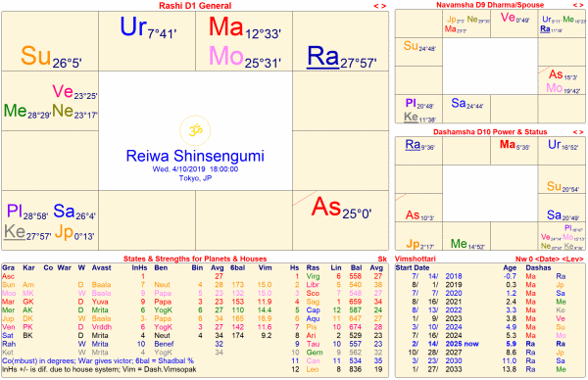Switch Navamsha D9 chart using arrows
Viewport: 588px width, 380px height.
(x=578, y=5)
